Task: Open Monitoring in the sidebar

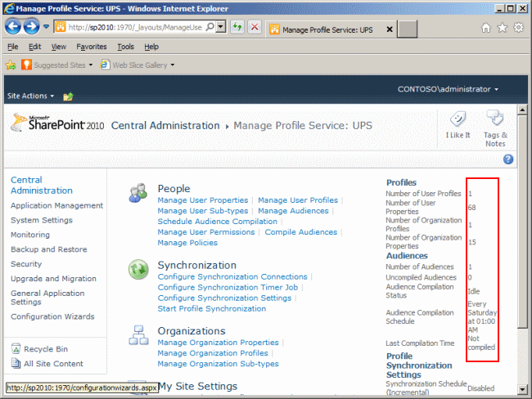Action: pos(30,235)
